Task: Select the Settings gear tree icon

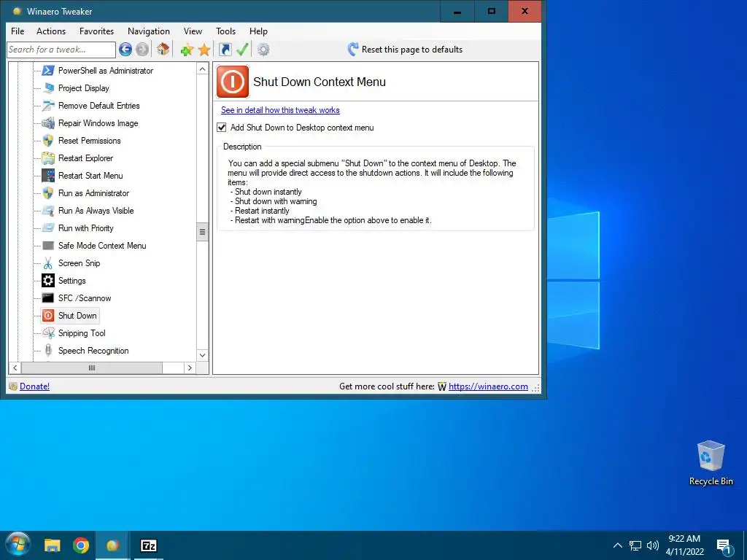Action: pos(48,281)
